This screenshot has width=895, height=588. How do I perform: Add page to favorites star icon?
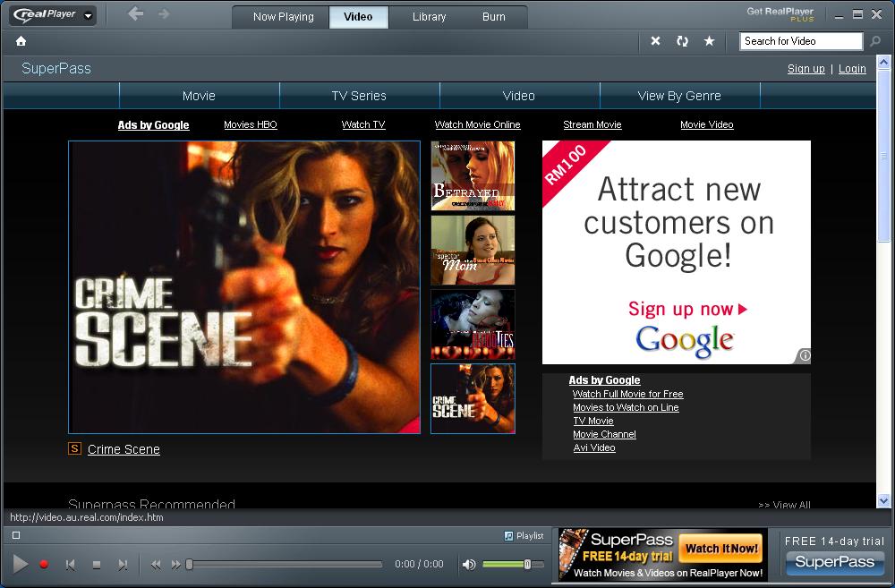(x=709, y=41)
